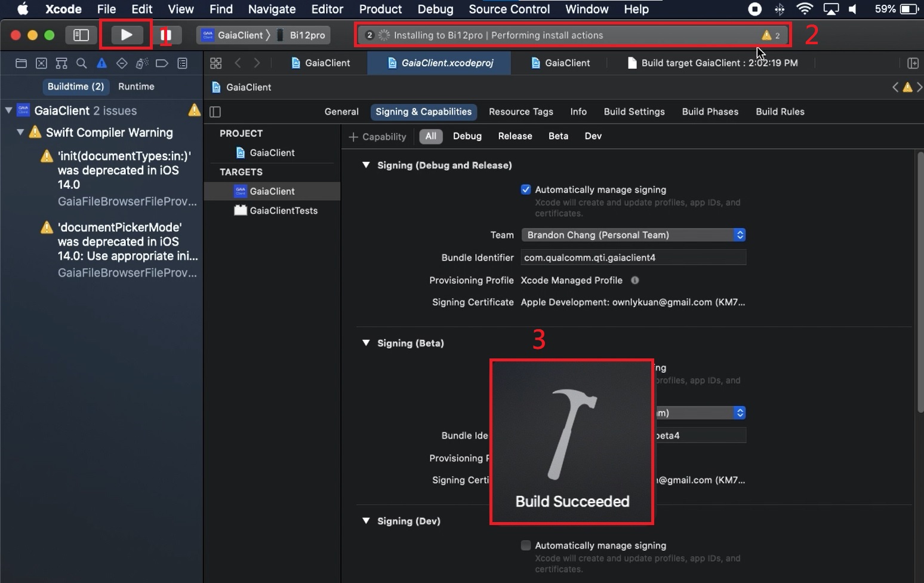Screen dimensions: 924x583
Task: Open the related items grid icon
Action: pos(216,63)
